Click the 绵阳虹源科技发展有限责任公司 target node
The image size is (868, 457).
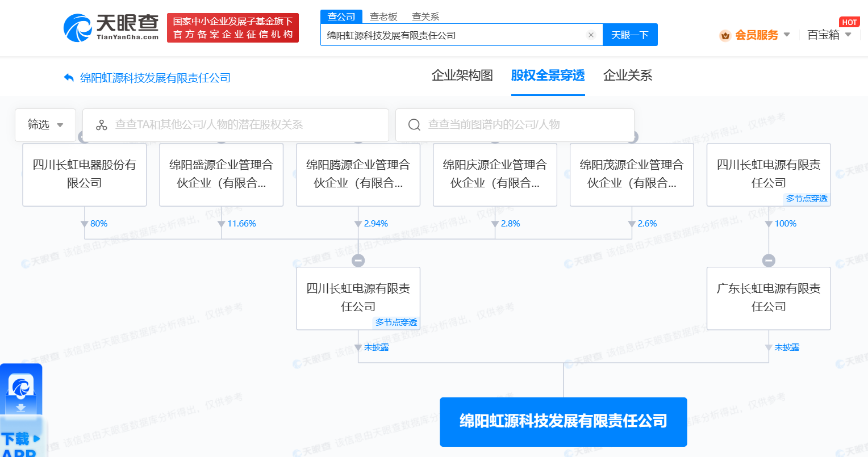click(x=563, y=422)
